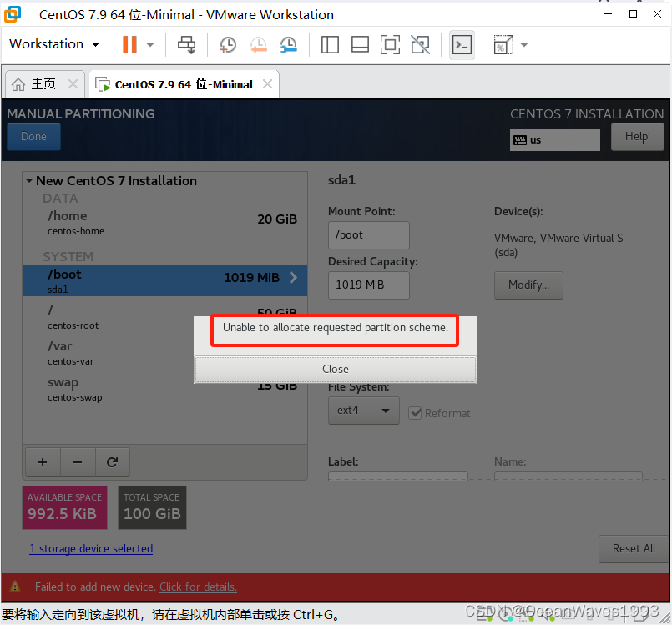This screenshot has height=625, width=672.
Task: Click the warning triangle icon
Action: click(15, 586)
